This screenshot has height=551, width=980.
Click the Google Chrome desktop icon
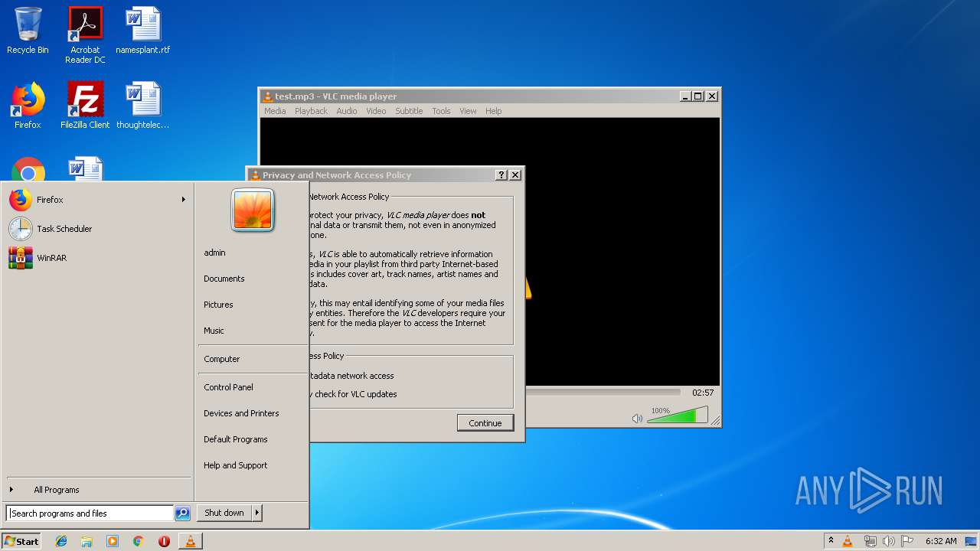(x=28, y=170)
